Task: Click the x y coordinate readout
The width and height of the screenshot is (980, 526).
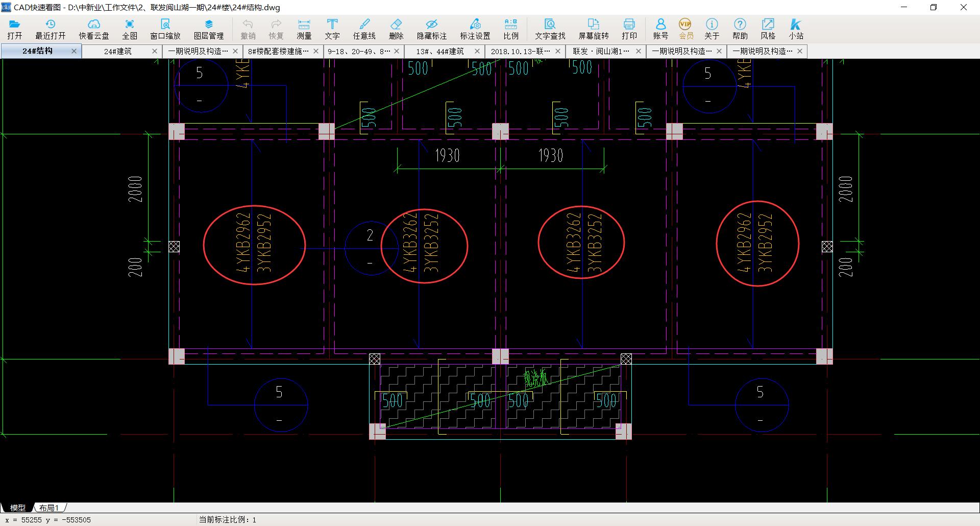Action: (48, 520)
